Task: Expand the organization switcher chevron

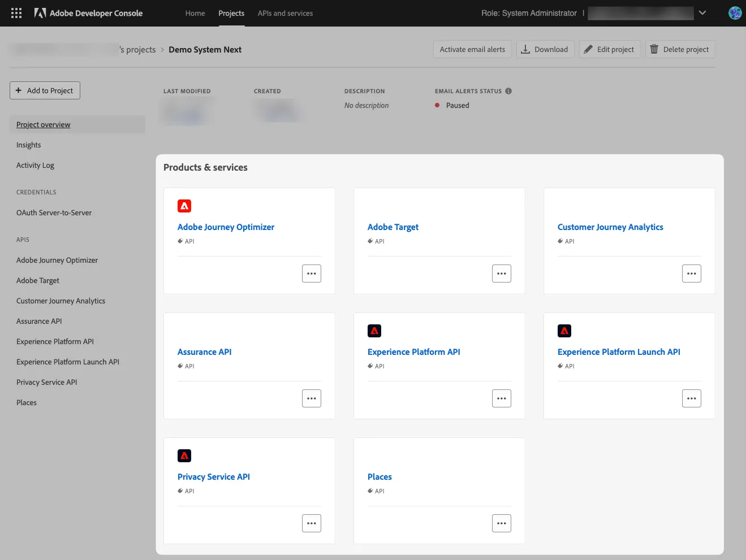Action: (702, 13)
